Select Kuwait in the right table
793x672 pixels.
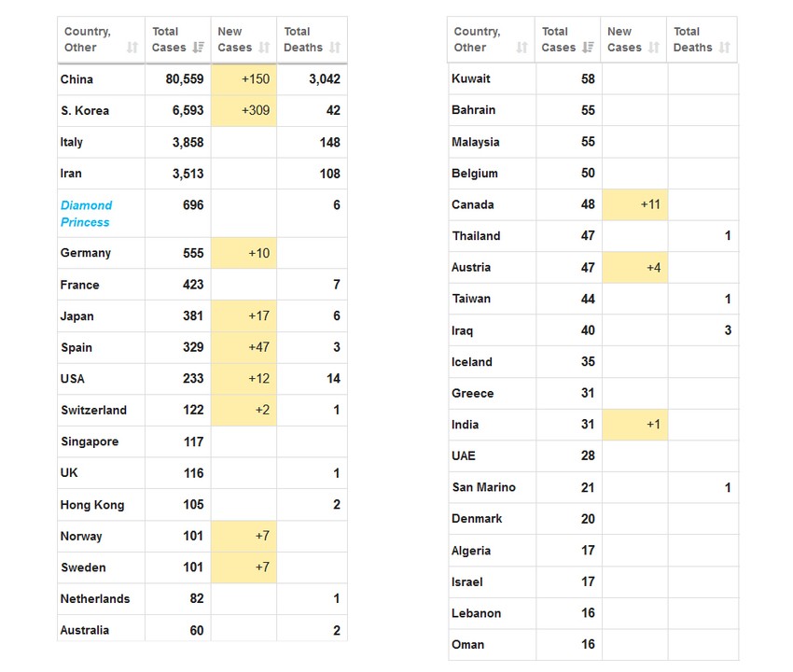[470, 78]
